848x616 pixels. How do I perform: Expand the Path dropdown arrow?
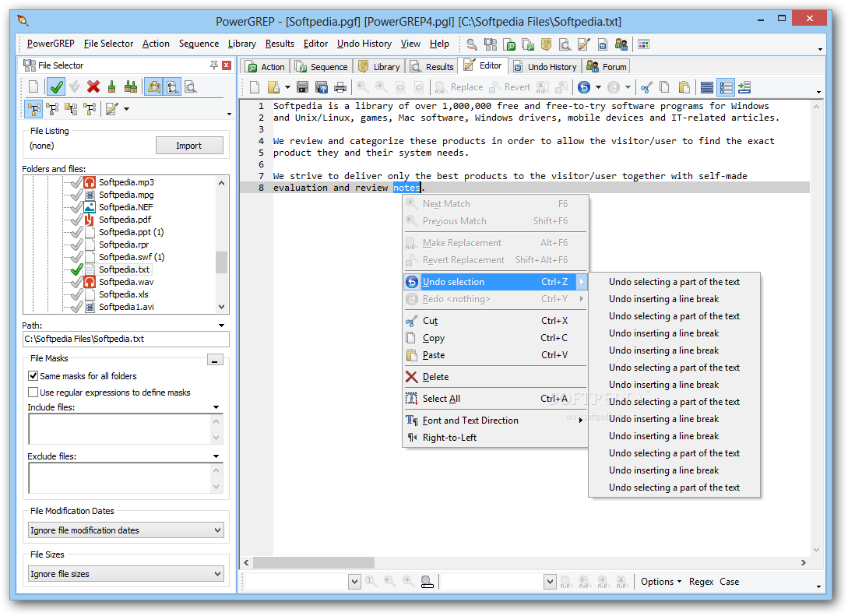[x=221, y=326]
